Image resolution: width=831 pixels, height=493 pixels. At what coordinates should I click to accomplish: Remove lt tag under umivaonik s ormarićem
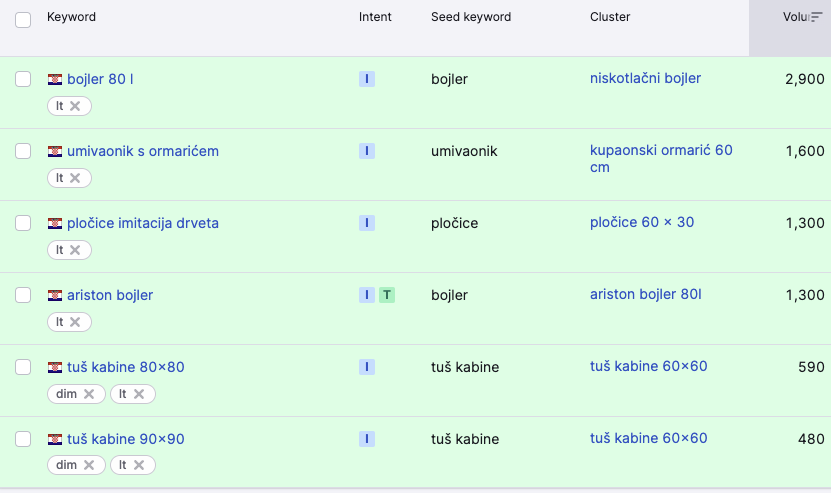click(75, 178)
